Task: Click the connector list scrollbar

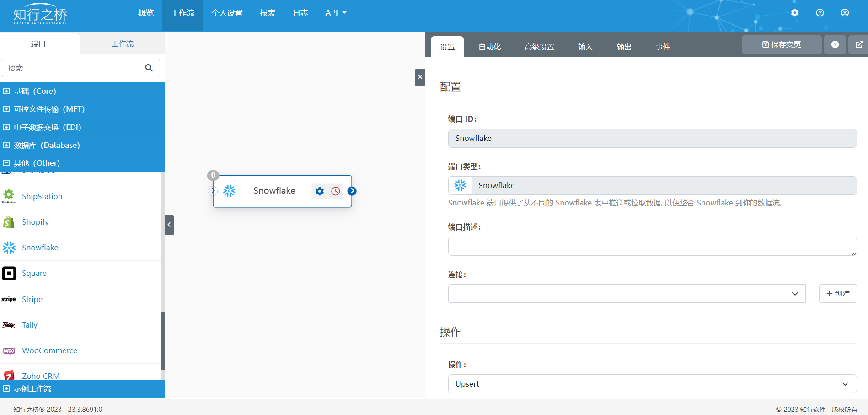Action: [x=163, y=340]
